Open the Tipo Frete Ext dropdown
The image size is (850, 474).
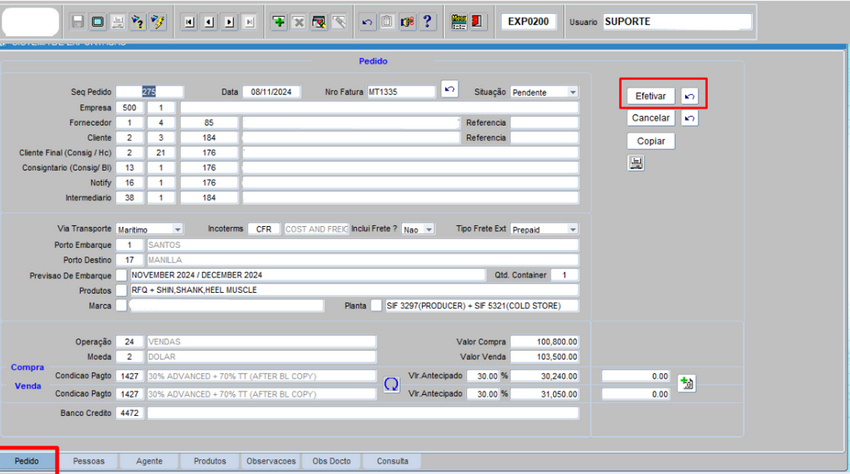pyautogui.click(x=572, y=229)
